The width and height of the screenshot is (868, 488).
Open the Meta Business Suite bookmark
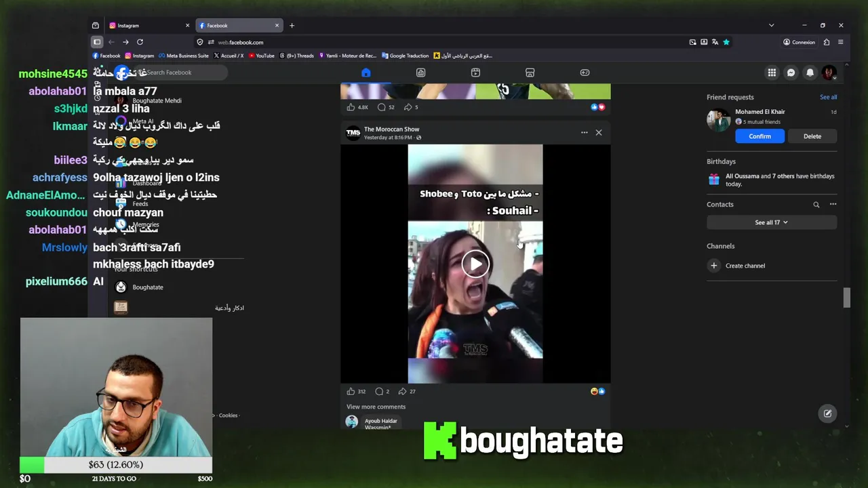pos(183,56)
